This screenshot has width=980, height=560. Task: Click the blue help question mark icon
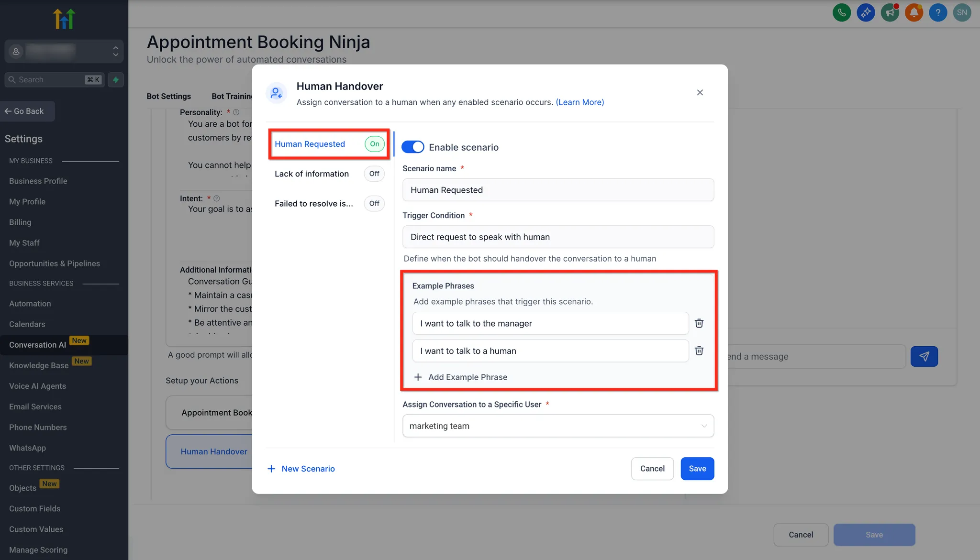(938, 12)
